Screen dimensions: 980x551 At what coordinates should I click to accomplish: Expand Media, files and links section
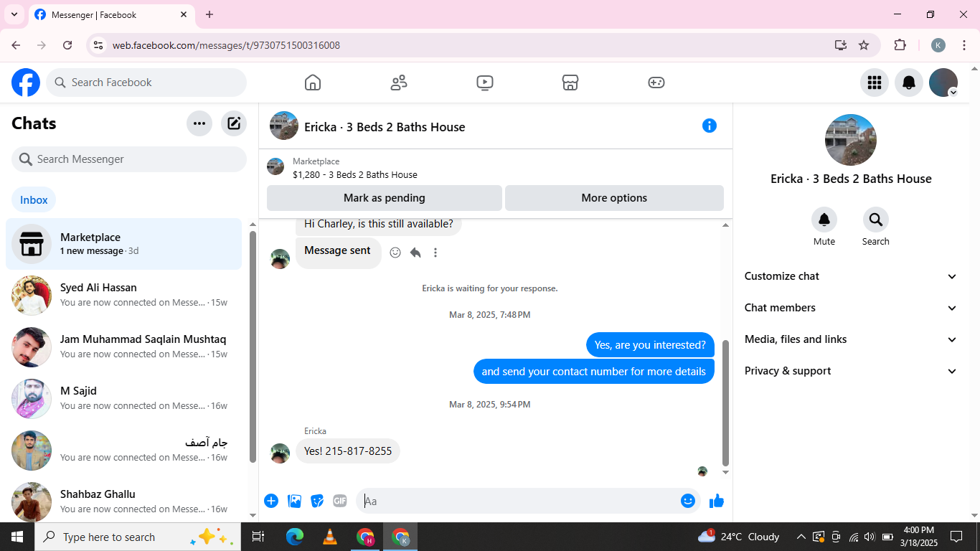[x=851, y=339]
